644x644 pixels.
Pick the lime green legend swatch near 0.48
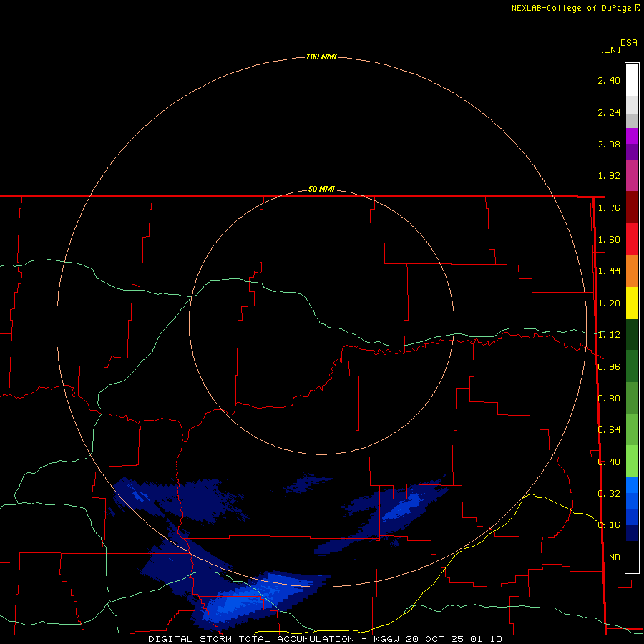(632, 462)
